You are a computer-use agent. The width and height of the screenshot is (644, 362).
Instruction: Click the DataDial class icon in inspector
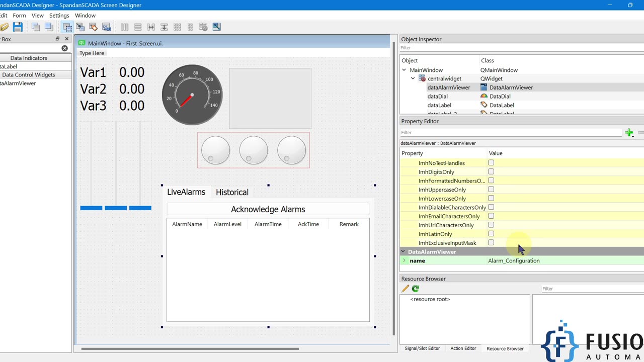[484, 96]
